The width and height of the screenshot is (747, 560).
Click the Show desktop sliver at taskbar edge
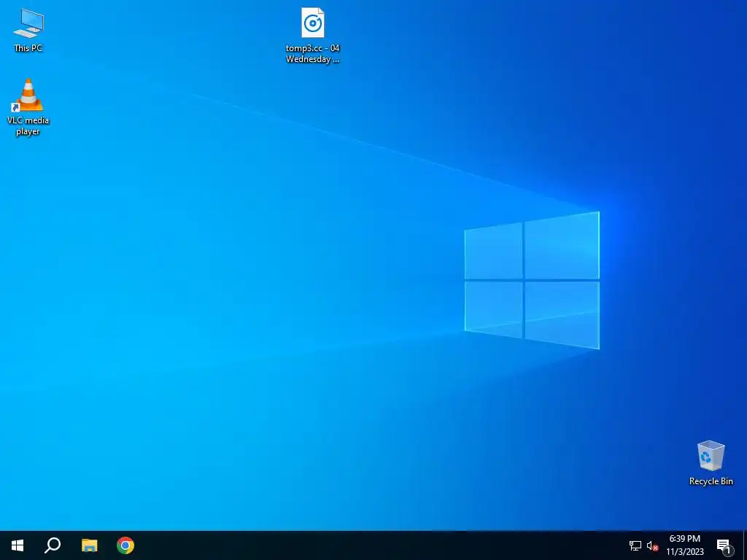745,545
